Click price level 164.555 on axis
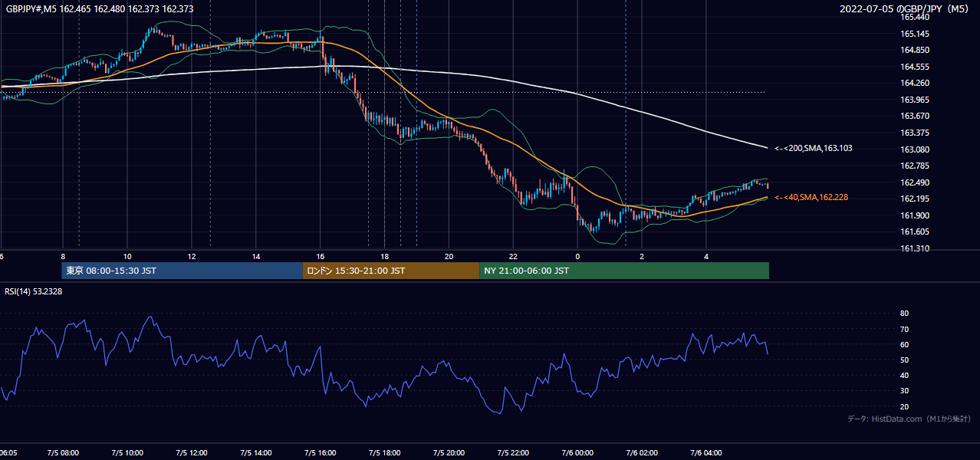The image size is (980, 460). coord(914,67)
